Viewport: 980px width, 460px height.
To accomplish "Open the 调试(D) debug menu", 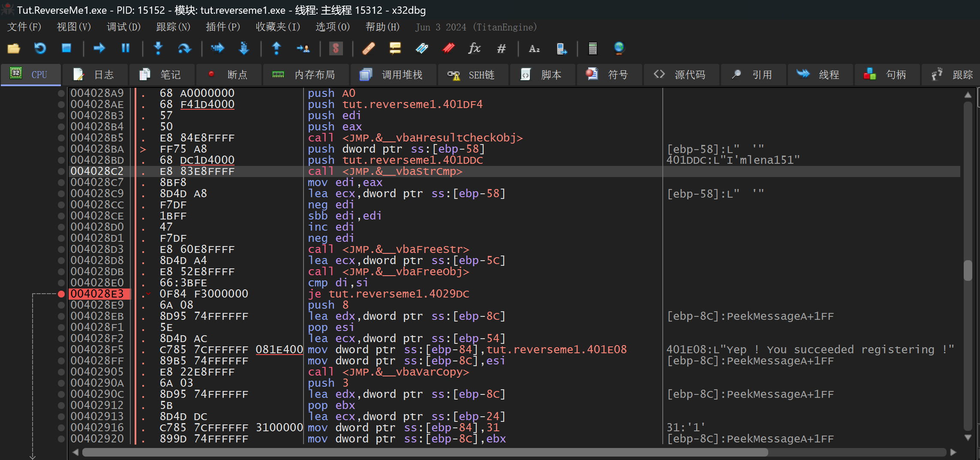I will pyautogui.click(x=123, y=27).
